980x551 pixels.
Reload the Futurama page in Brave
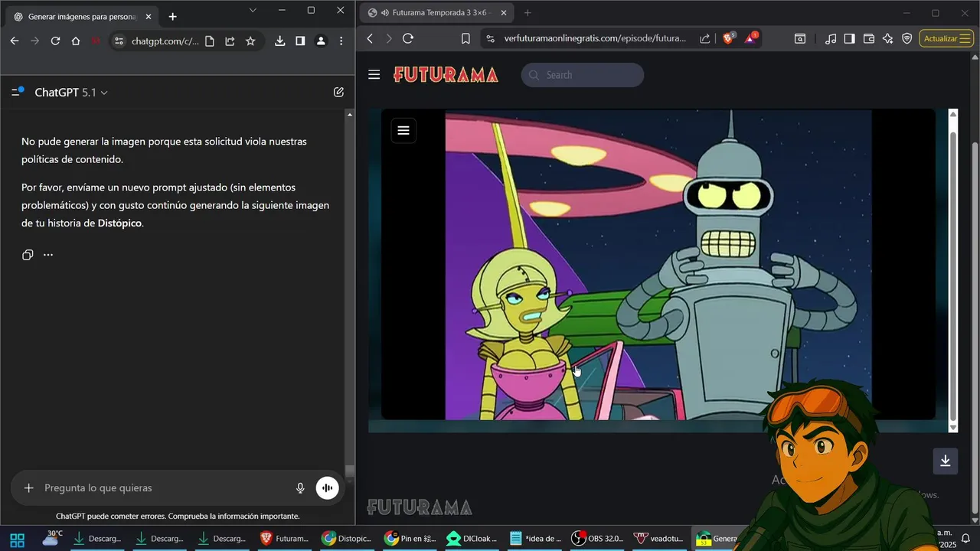tap(407, 38)
